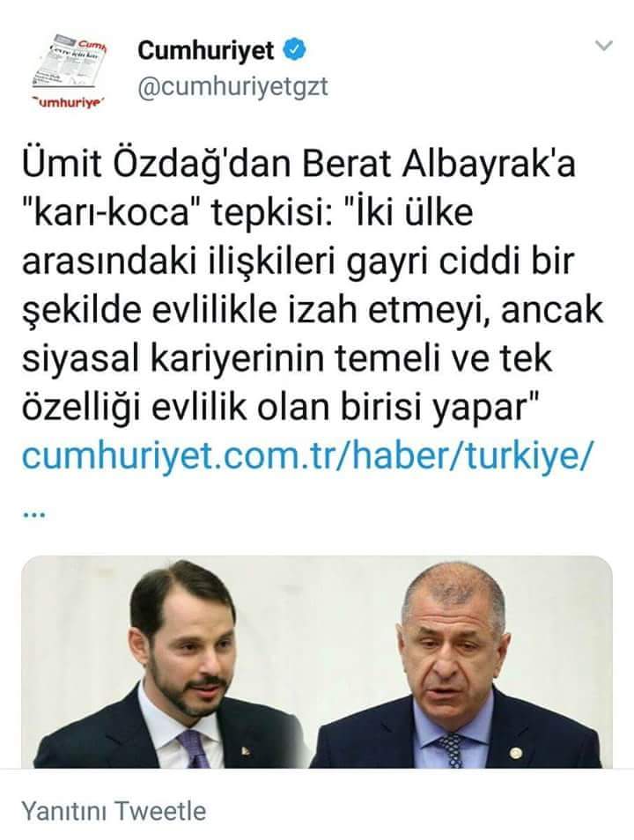Screen dimensions: 634x840
Task: Click the blue verified badge
Action: click(x=294, y=50)
